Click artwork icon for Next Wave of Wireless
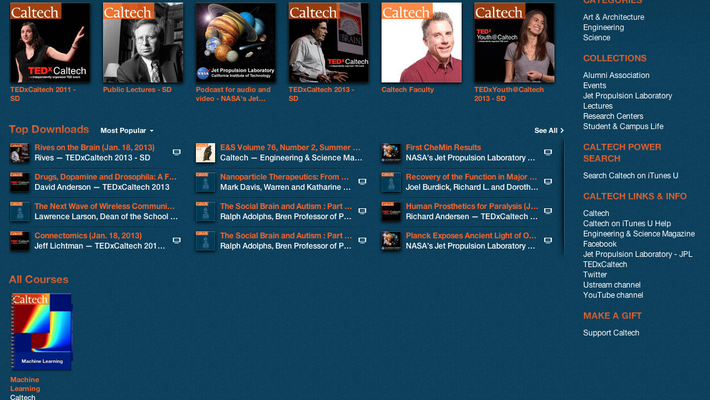This screenshot has height=400, width=710. tap(19, 212)
